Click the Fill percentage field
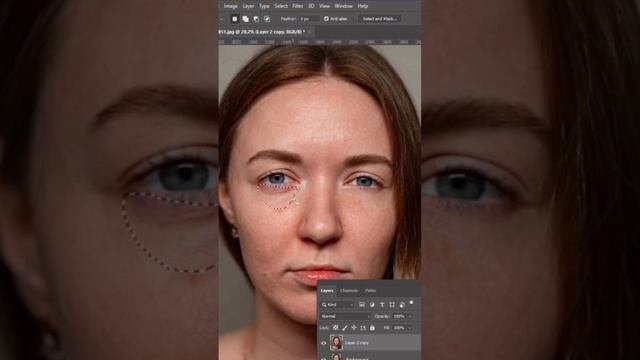640x360 pixels. (399, 328)
